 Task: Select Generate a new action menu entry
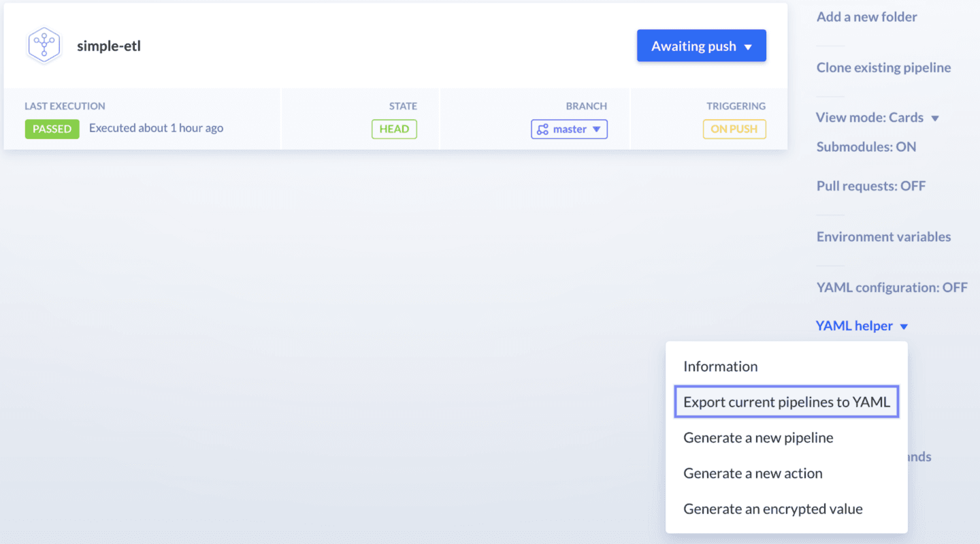pyautogui.click(x=753, y=473)
